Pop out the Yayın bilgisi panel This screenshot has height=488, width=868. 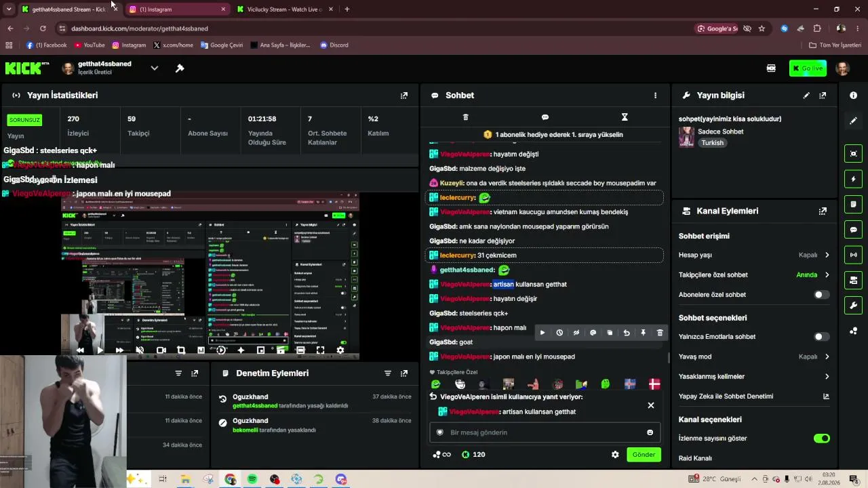point(823,96)
